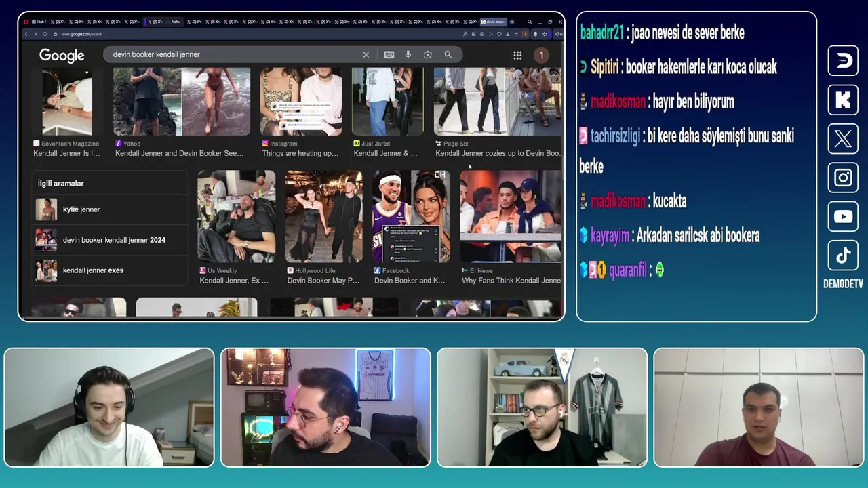Click 'Kendall Jenner cozies up to Devin Boo...' caption
Image resolution: width=868 pixels, height=488 pixels.
coord(498,154)
